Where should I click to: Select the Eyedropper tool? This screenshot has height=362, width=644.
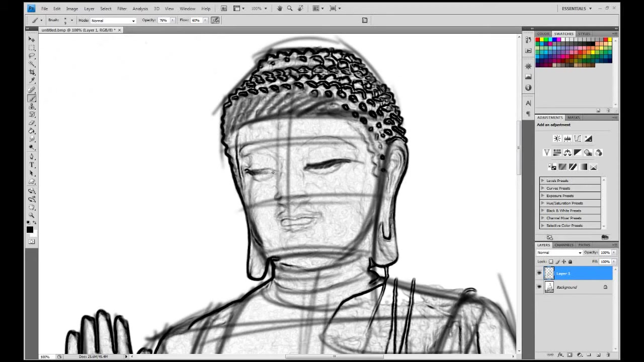tap(32, 80)
